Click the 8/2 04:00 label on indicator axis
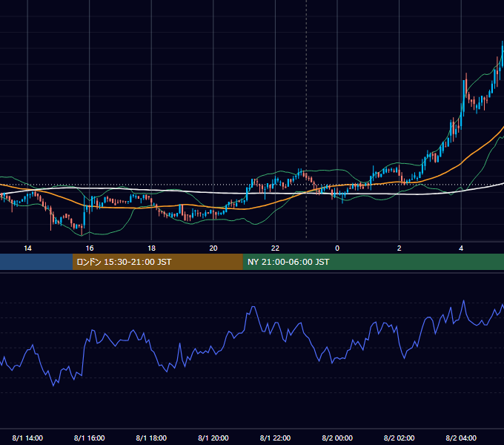This screenshot has height=445, width=504. coord(461,438)
